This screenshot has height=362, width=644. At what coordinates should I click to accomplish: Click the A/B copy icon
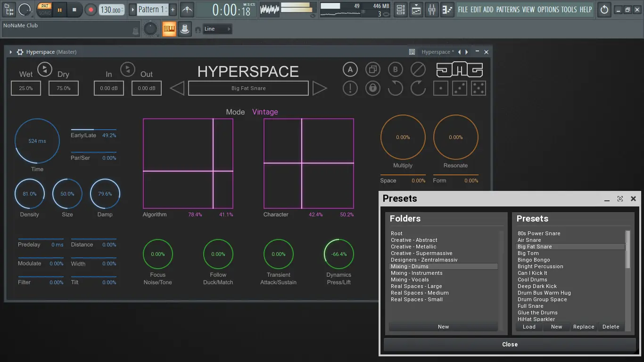coord(372,70)
